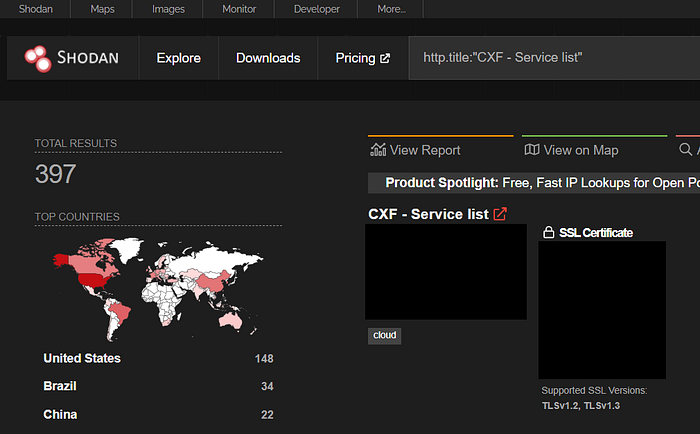Open the Product Spotlight banner
This screenshot has height=434, width=700.
click(534, 183)
